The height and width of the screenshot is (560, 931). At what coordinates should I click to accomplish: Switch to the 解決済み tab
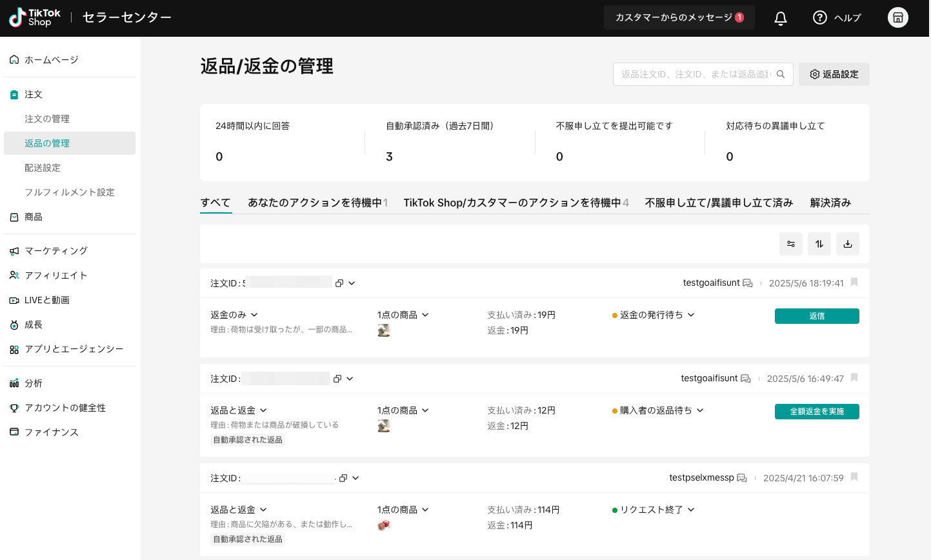830,202
